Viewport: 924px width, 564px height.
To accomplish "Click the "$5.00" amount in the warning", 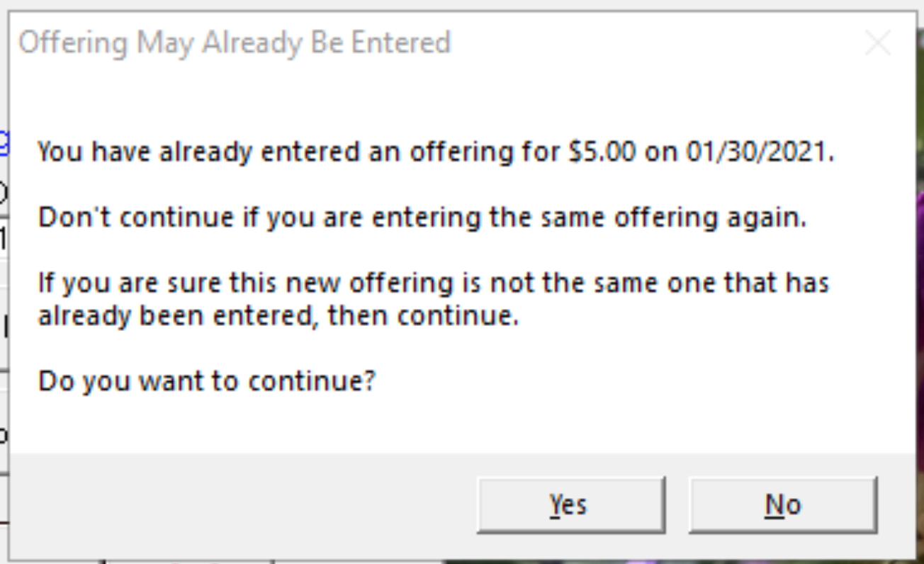I will pos(602,152).
